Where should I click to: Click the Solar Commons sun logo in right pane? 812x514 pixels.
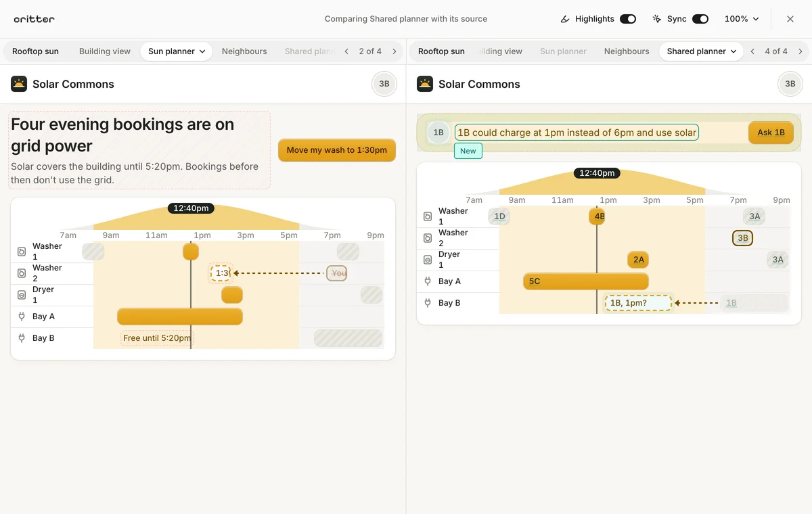425,84
